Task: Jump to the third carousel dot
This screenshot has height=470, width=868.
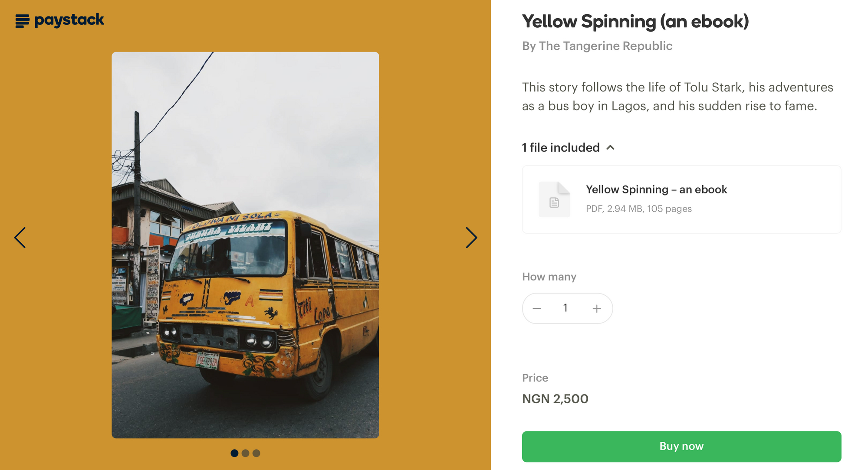Action: [256, 453]
